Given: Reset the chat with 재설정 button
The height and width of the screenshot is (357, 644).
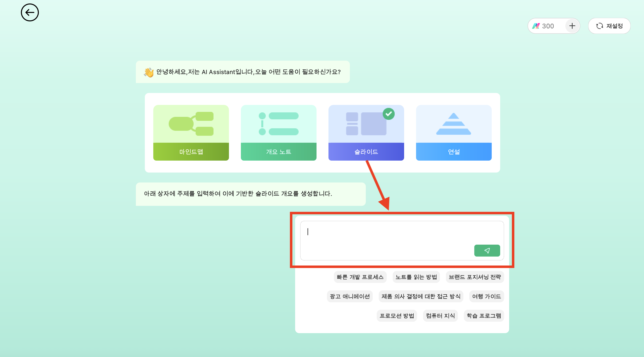Looking at the screenshot, I should click(609, 26).
